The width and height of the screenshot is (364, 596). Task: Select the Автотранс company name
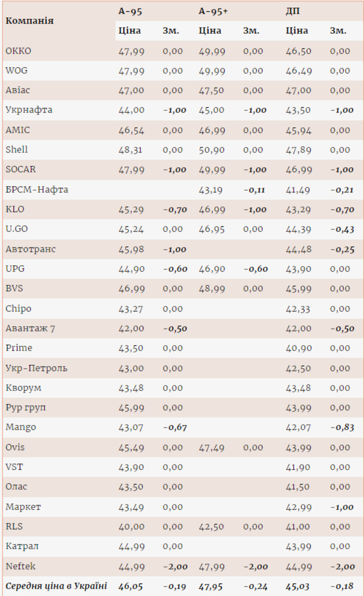pos(31,249)
